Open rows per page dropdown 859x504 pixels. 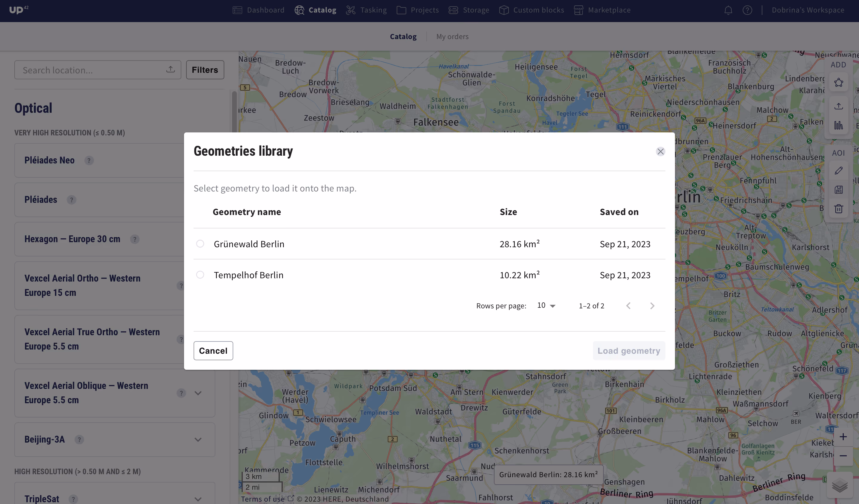(x=546, y=305)
